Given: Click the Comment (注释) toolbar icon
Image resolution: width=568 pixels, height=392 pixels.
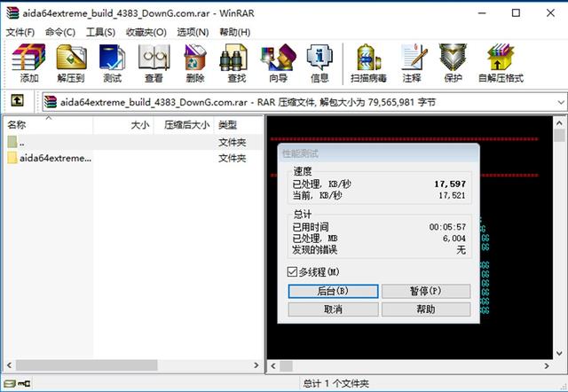Looking at the screenshot, I should pos(414,57).
